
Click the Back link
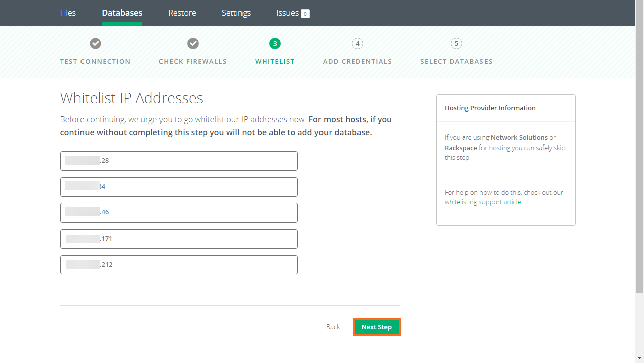[333, 327]
